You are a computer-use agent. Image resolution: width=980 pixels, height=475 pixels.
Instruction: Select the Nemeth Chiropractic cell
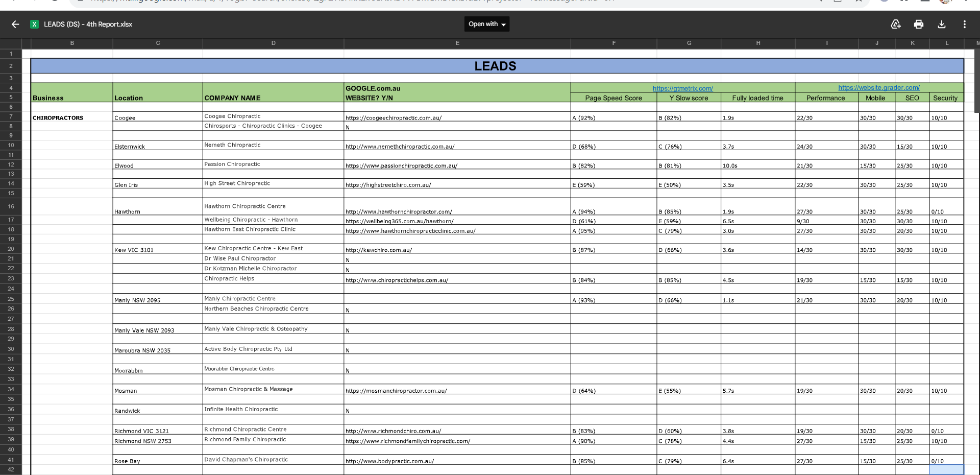pyautogui.click(x=273, y=145)
